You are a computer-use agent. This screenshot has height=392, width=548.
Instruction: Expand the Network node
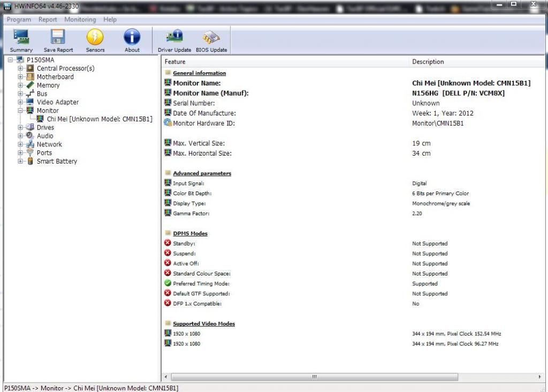coord(21,144)
